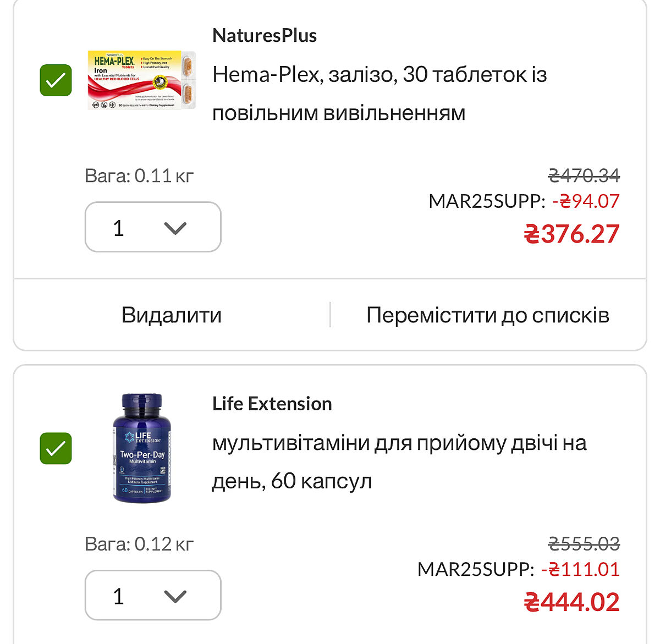This screenshot has height=644, width=660.
Task: Click the ₴376.27 final price
Action: pyautogui.click(x=571, y=234)
